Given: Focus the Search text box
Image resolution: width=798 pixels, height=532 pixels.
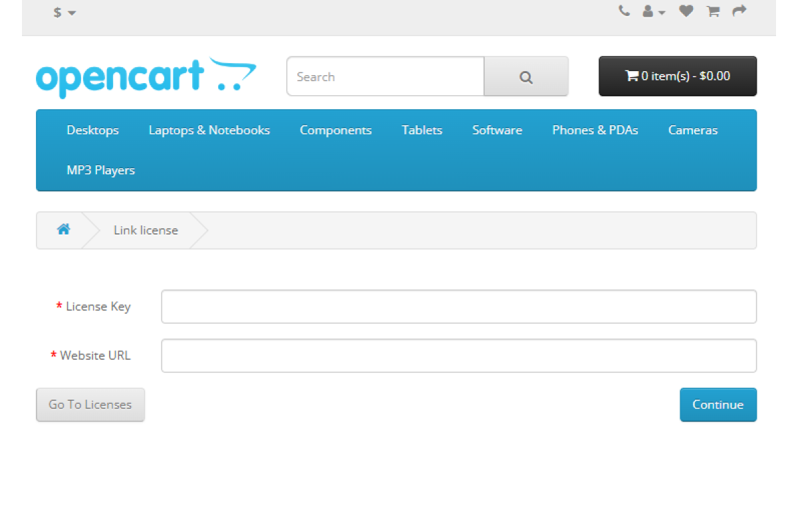Looking at the screenshot, I should click(x=385, y=77).
